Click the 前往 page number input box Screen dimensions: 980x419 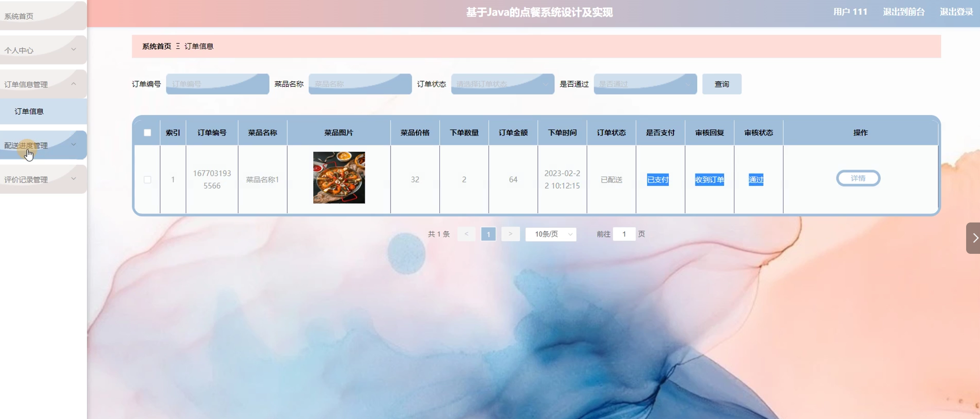click(x=624, y=234)
